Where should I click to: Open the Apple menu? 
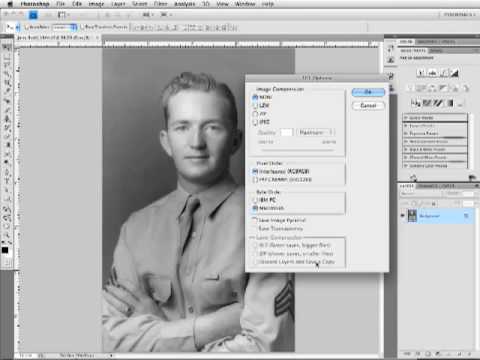(x=10, y=4)
